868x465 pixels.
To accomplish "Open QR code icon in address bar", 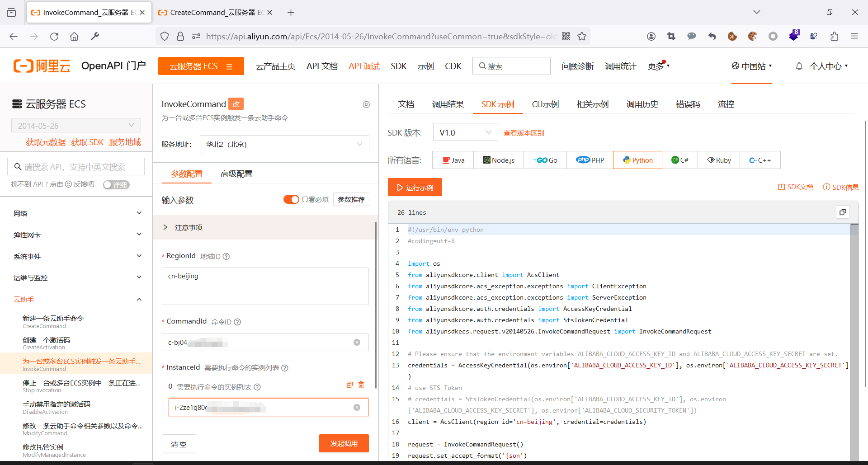I will [566, 37].
